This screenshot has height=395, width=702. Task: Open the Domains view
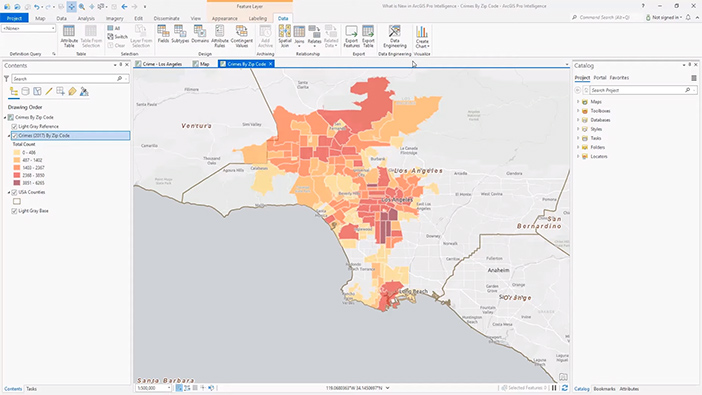point(200,34)
